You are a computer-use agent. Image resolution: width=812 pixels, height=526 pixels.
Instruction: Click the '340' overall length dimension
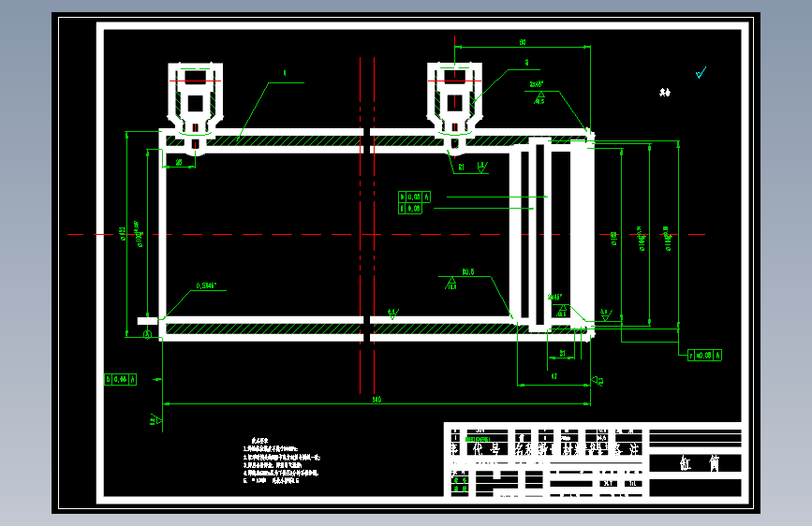pos(376,400)
